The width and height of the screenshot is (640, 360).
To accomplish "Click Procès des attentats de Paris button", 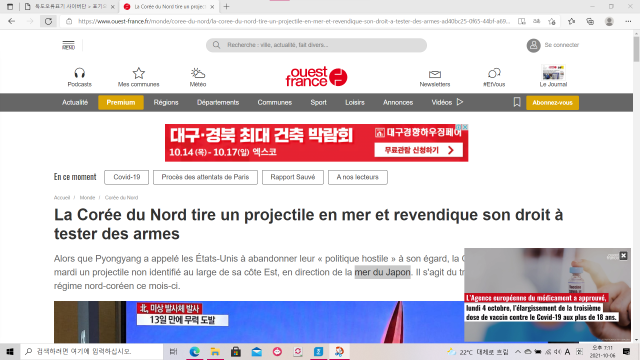I will 205,177.
